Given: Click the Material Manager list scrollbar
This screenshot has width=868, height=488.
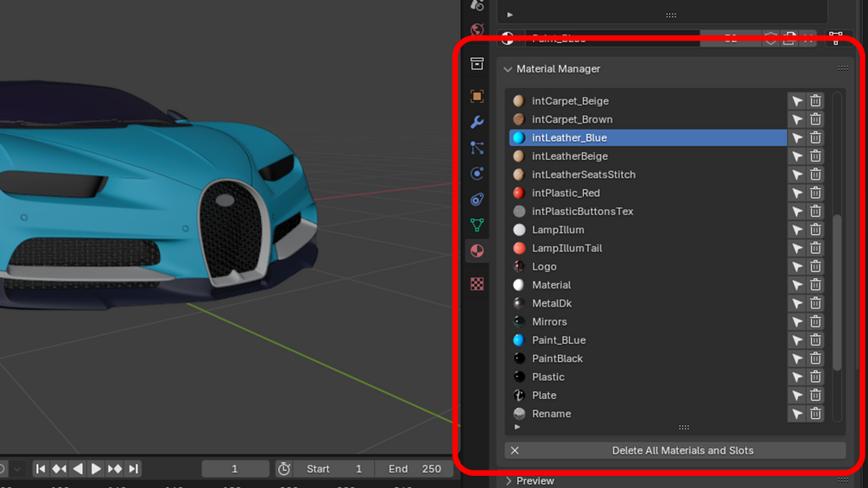Looking at the screenshot, I should (x=837, y=292).
